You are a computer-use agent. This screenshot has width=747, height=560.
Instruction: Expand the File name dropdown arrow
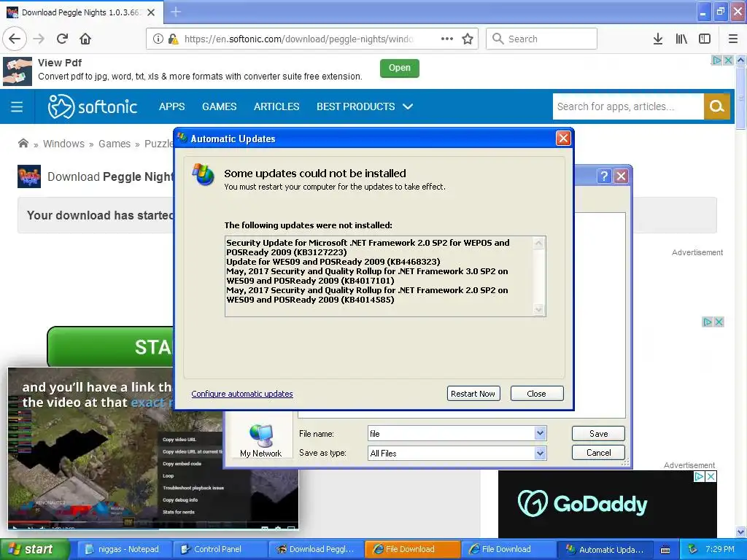pos(540,433)
